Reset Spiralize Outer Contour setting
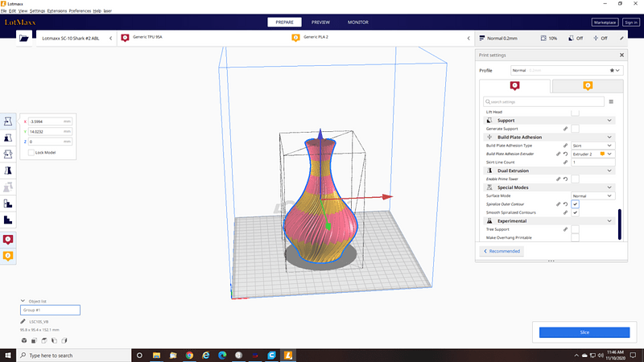 [566, 204]
